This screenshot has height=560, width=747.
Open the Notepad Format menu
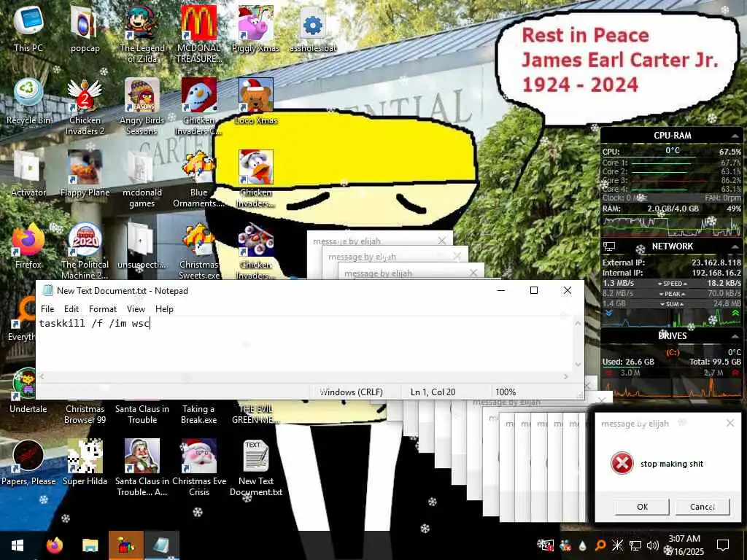tap(102, 309)
